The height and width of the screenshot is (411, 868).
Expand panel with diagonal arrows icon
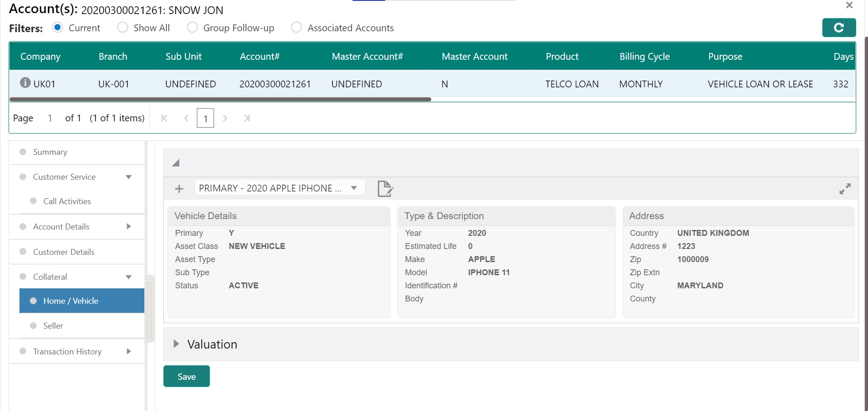(x=845, y=189)
